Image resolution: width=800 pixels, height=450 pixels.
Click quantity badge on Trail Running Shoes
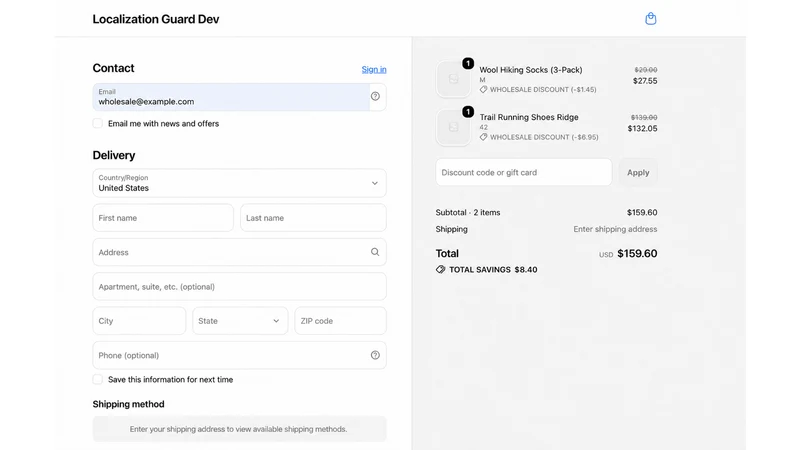tap(468, 112)
